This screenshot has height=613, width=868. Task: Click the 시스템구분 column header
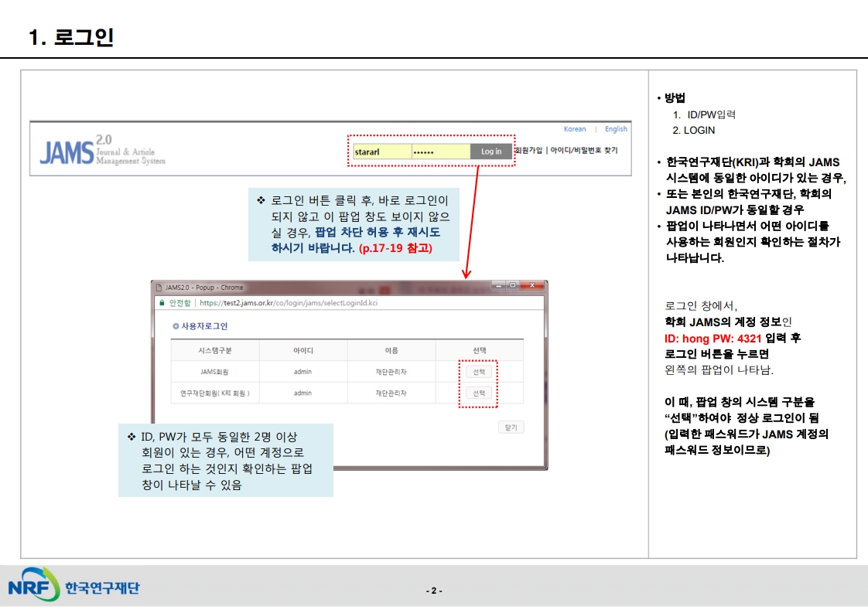215,351
